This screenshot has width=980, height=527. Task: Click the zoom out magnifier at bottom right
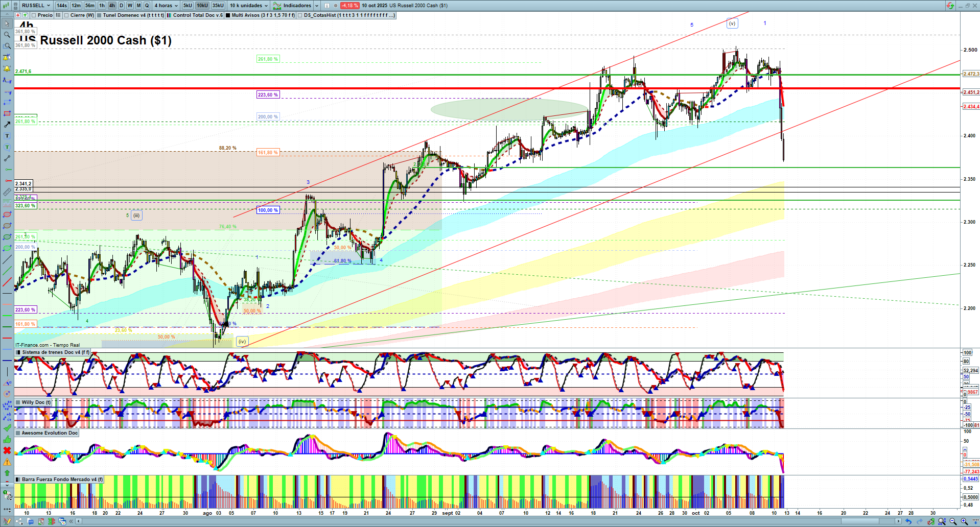953,521
